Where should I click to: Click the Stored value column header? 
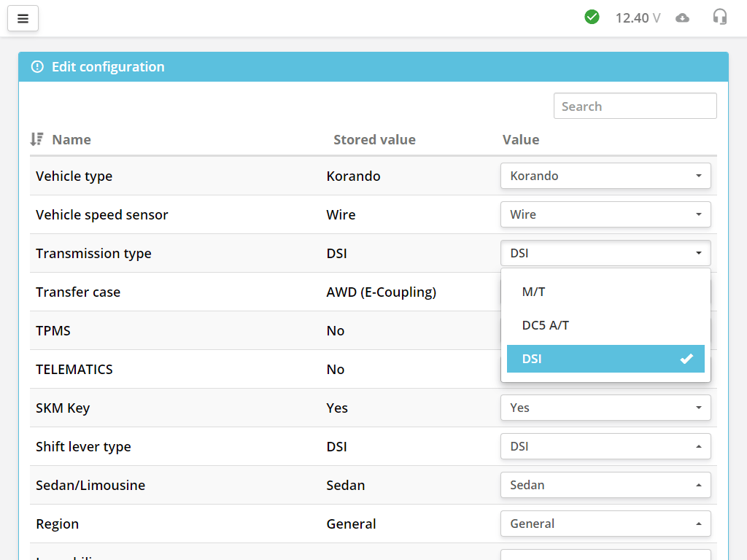(374, 140)
